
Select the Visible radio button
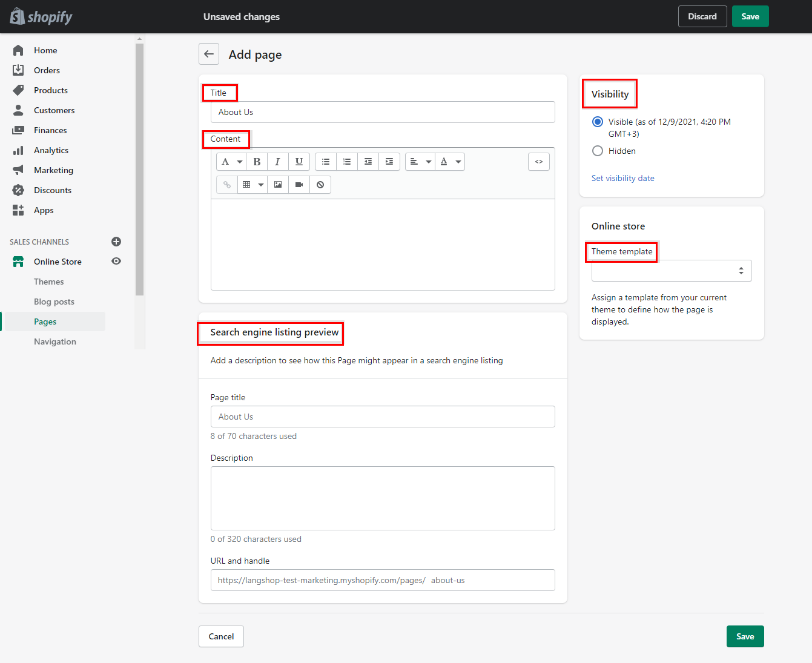pos(598,122)
